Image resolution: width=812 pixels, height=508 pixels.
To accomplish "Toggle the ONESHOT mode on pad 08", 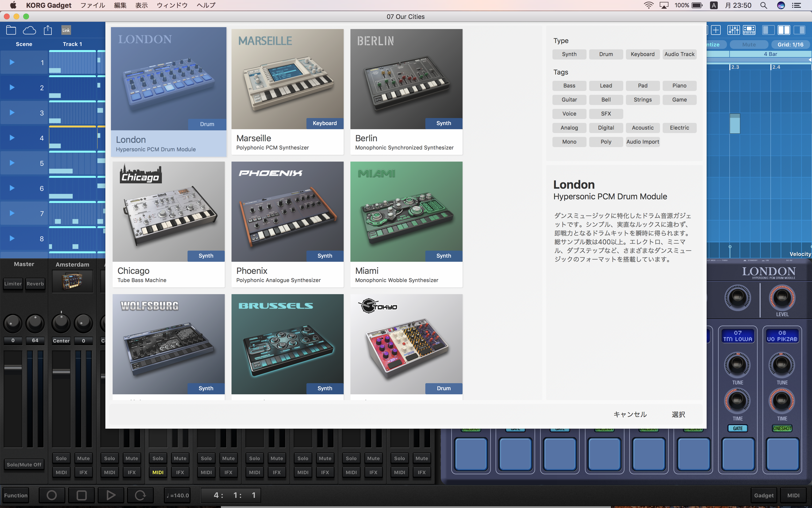I will coord(782,428).
